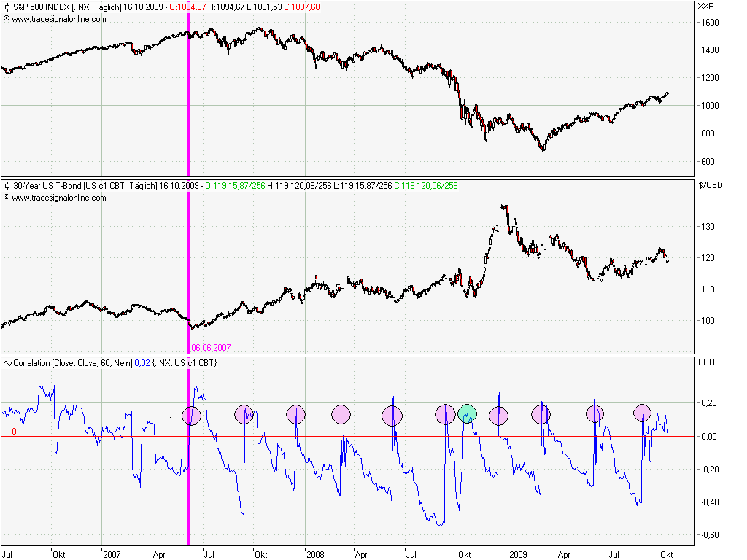This screenshot has height=560, width=747.
Task: Click the H:119 120,06/256 value
Action: 299,186
